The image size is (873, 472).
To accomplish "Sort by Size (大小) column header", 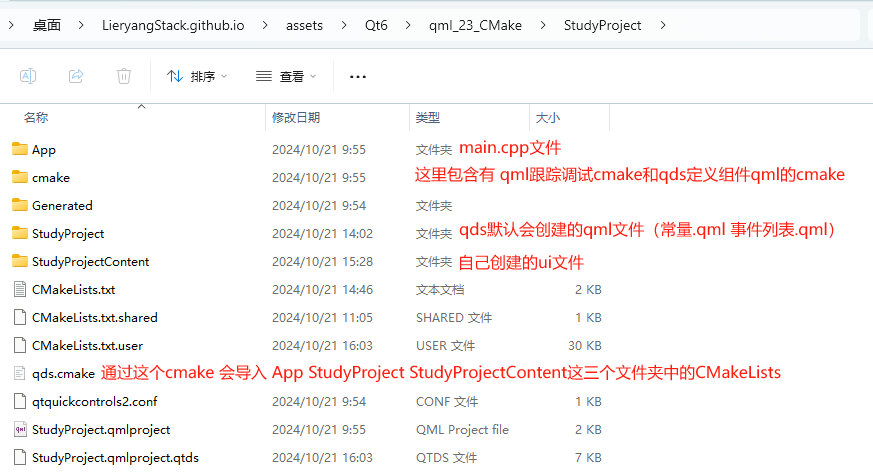I will tap(548, 117).
